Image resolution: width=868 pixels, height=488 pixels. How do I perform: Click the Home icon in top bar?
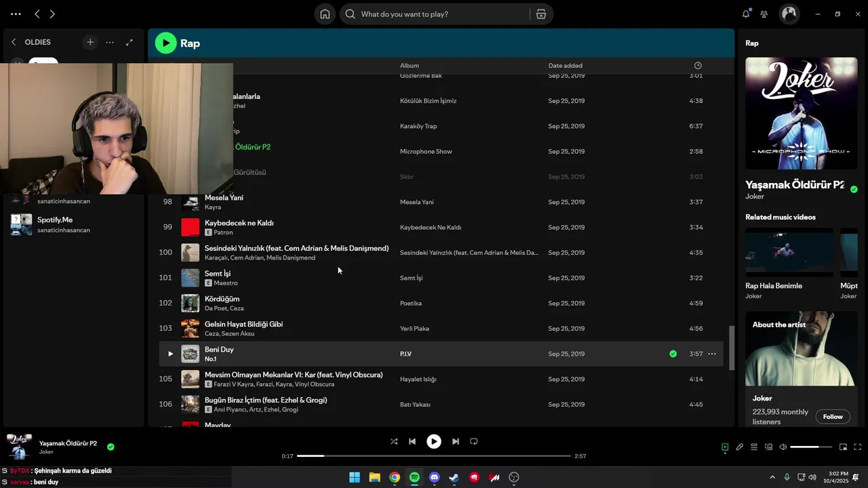tap(325, 14)
